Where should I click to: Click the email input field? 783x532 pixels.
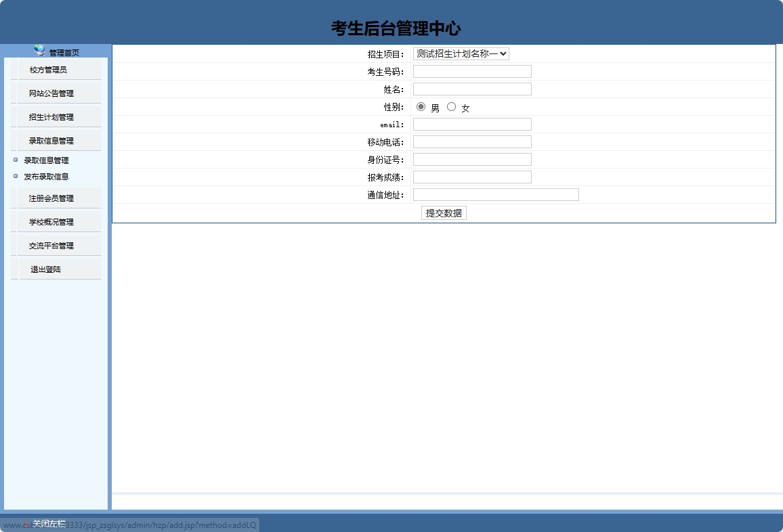pos(471,124)
